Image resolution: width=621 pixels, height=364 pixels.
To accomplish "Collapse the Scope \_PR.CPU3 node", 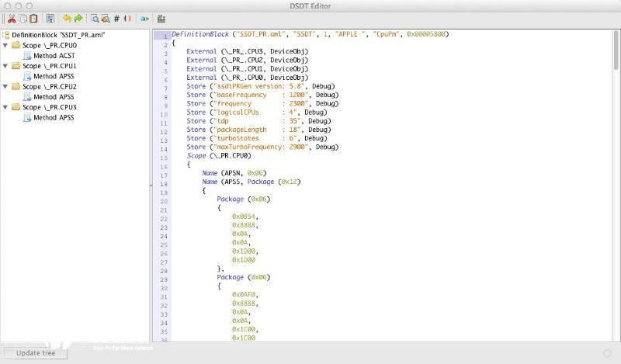I will click(x=6, y=107).
